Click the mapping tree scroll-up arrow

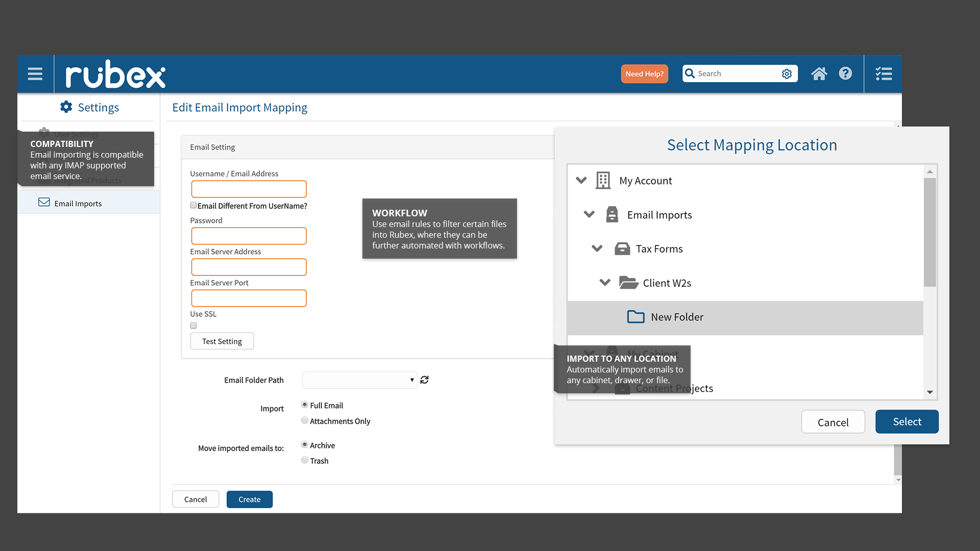point(930,172)
